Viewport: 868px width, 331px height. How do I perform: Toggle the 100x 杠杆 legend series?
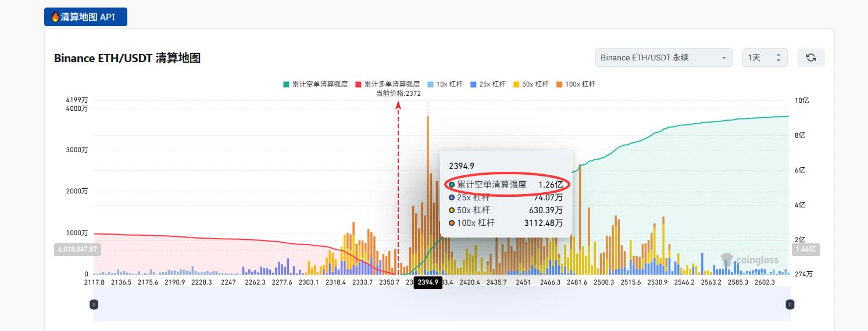(576, 84)
